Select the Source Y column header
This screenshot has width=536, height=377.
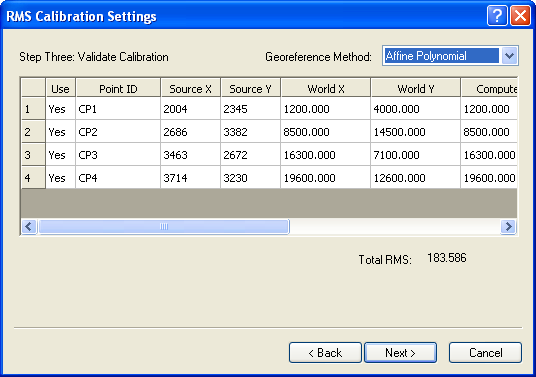point(250,89)
